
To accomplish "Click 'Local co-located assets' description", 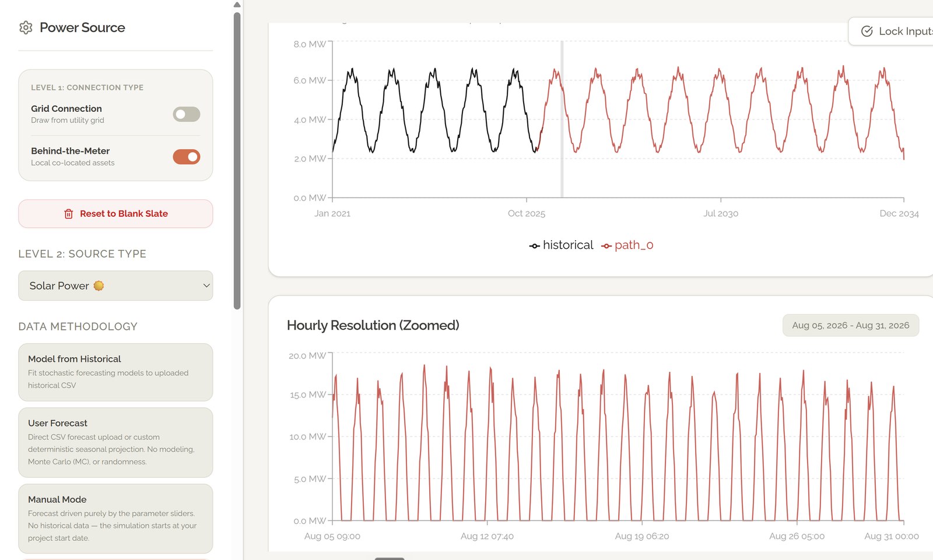I will point(73,163).
